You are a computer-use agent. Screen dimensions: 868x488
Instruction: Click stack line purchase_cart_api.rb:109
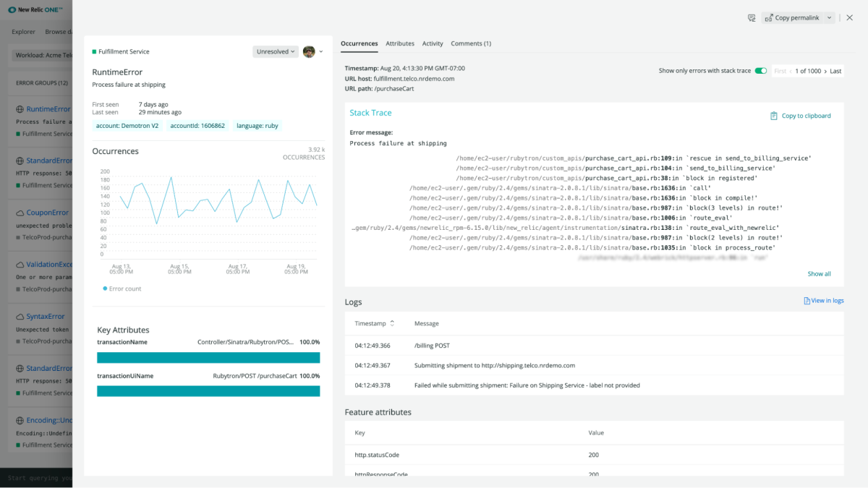(x=634, y=158)
